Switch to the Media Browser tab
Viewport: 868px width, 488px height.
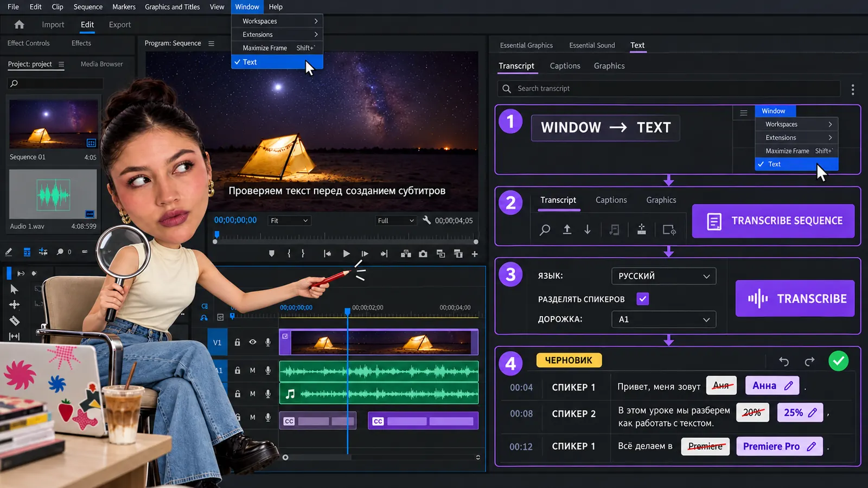click(101, 64)
